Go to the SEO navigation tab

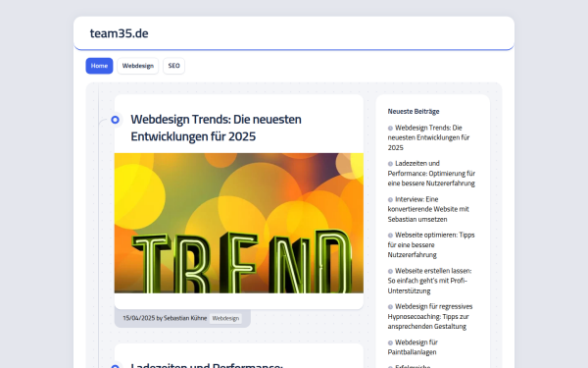pos(174,66)
